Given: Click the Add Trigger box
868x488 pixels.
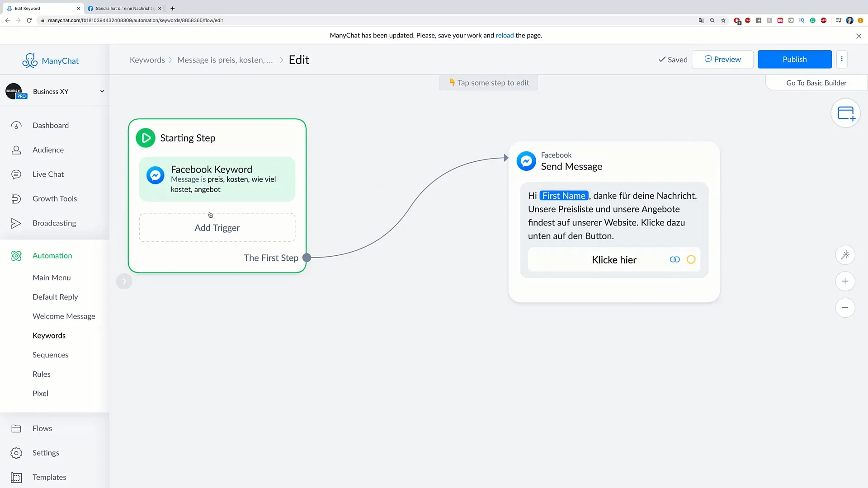Looking at the screenshot, I should point(217,228).
